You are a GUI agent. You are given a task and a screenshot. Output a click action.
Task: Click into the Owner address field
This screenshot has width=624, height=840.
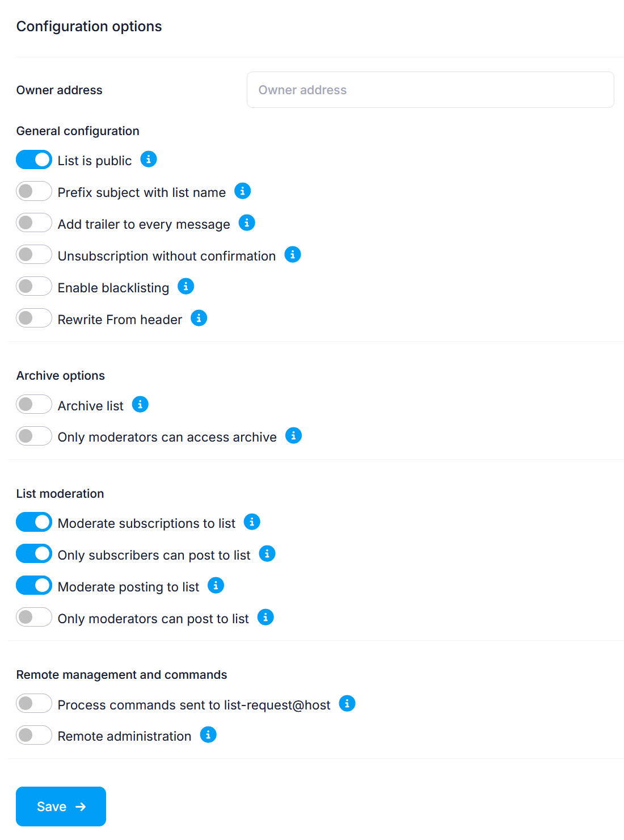tap(430, 90)
